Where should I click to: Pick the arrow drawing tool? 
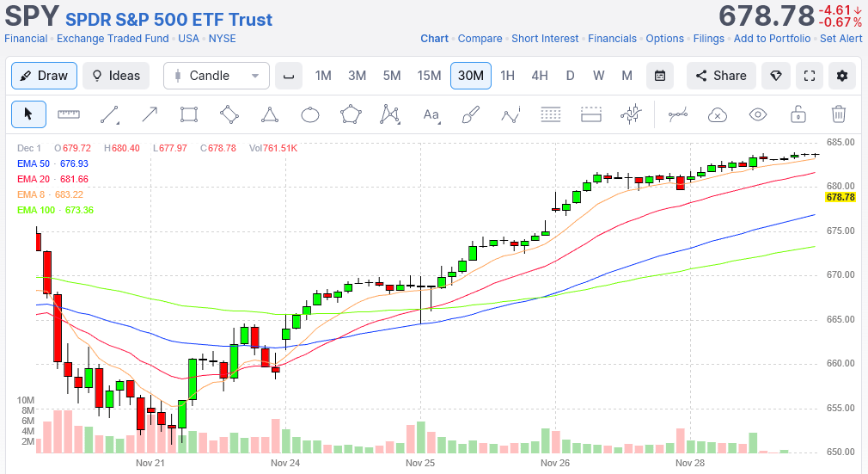pyautogui.click(x=150, y=114)
